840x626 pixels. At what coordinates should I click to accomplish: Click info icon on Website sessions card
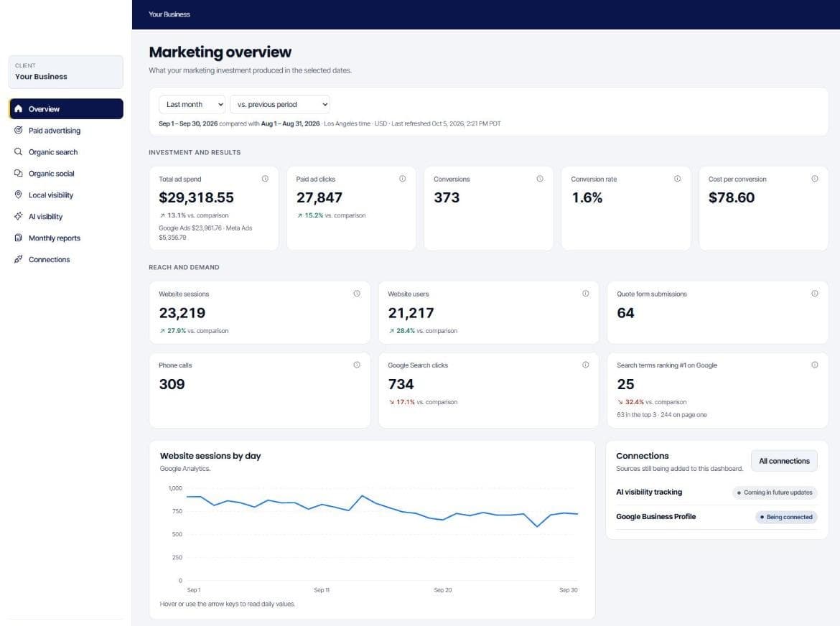(x=357, y=294)
